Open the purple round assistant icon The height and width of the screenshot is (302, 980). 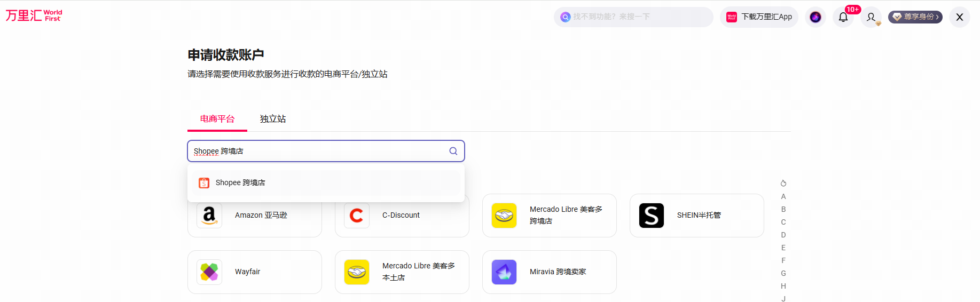tap(816, 17)
